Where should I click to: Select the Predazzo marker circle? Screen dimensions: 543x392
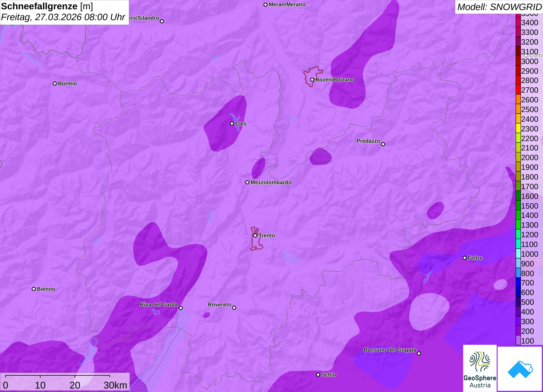point(383,144)
